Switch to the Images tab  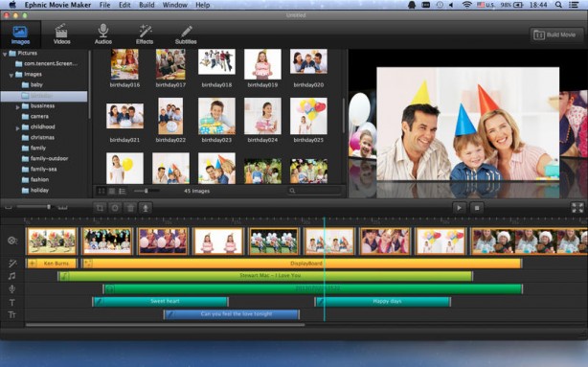(x=20, y=34)
